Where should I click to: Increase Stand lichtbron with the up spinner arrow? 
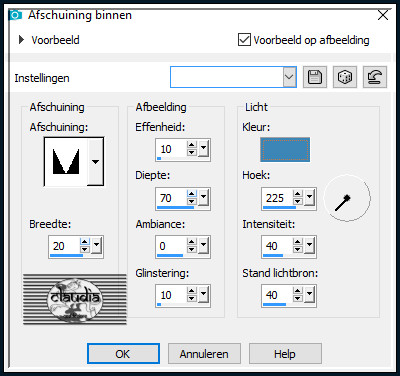tap(298, 291)
